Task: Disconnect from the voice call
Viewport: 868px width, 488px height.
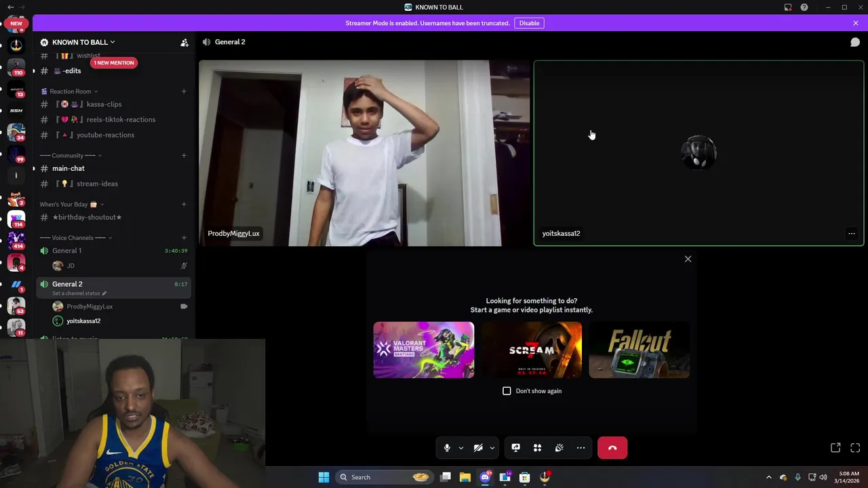Action: [x=612, y=448]
